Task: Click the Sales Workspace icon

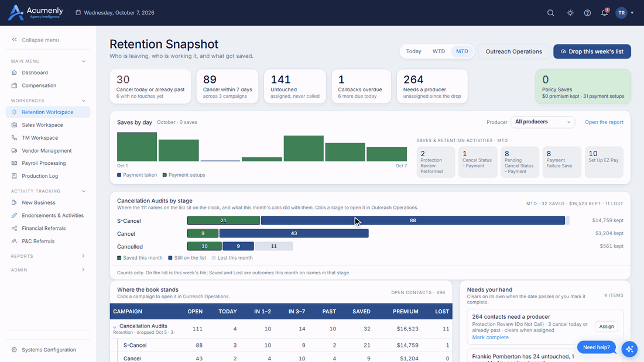Action: pos(15,125)
